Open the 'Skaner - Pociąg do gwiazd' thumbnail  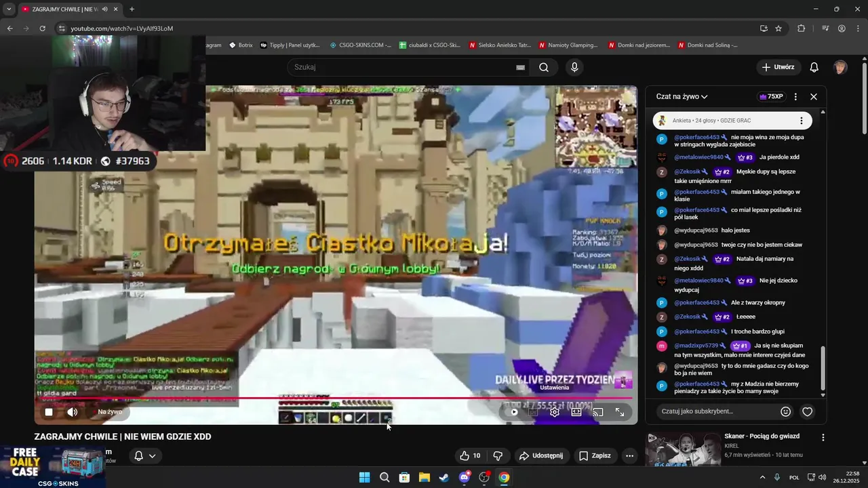click(x=683, y=449)
